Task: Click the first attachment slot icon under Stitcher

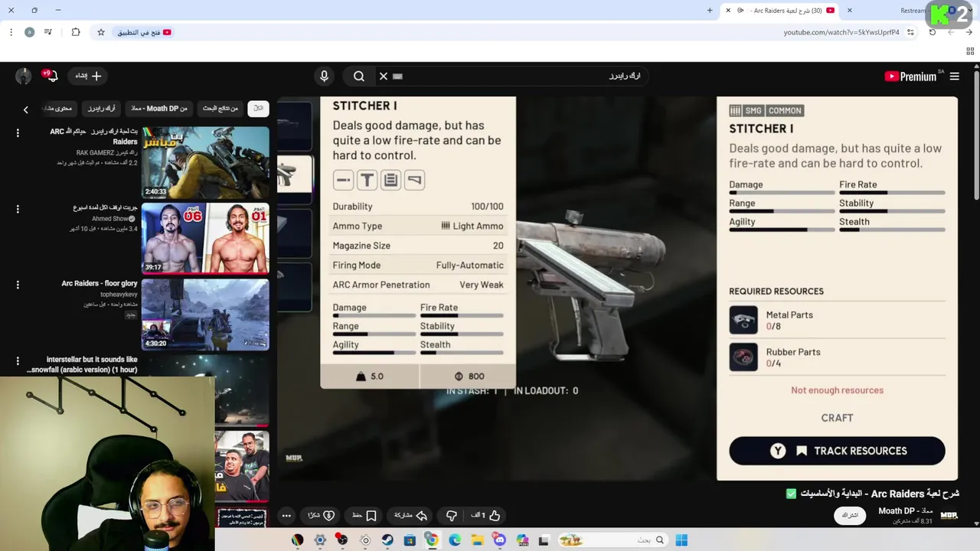Action: (343, 180)
